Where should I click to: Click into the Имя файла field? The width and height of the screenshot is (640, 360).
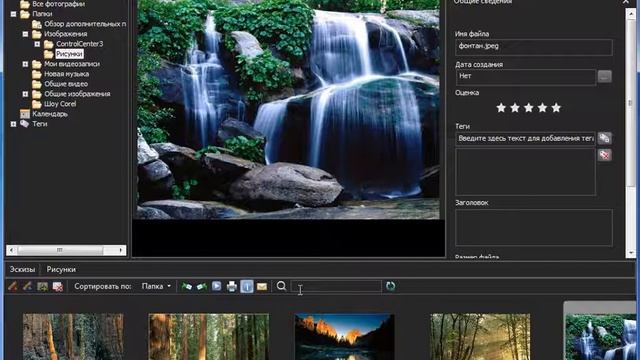tap(534, 47)
